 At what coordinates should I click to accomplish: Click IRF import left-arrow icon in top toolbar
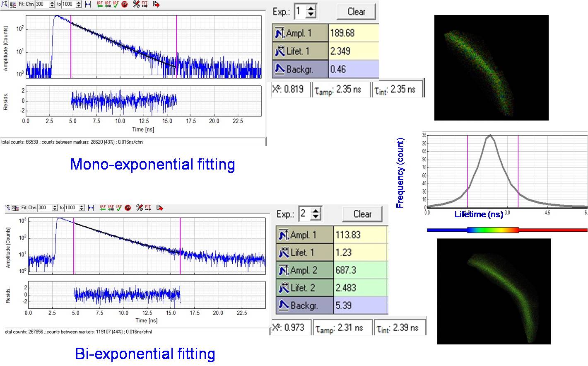(100, 4)
